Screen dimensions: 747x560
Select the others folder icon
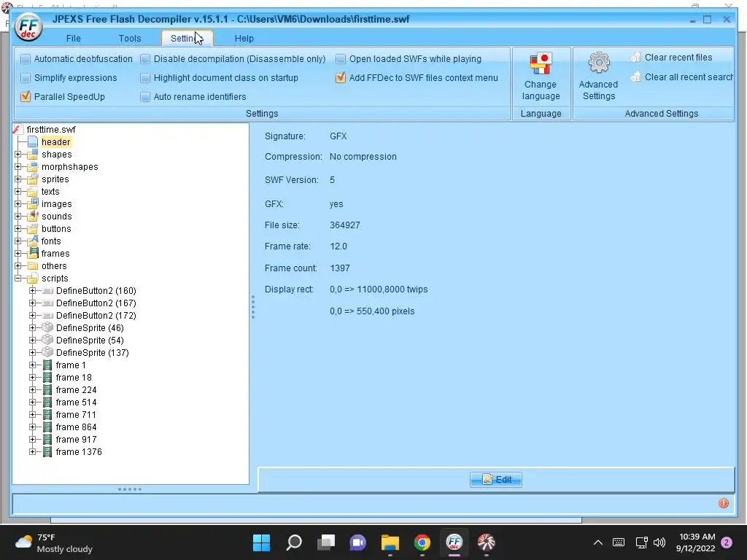[32, 265]
